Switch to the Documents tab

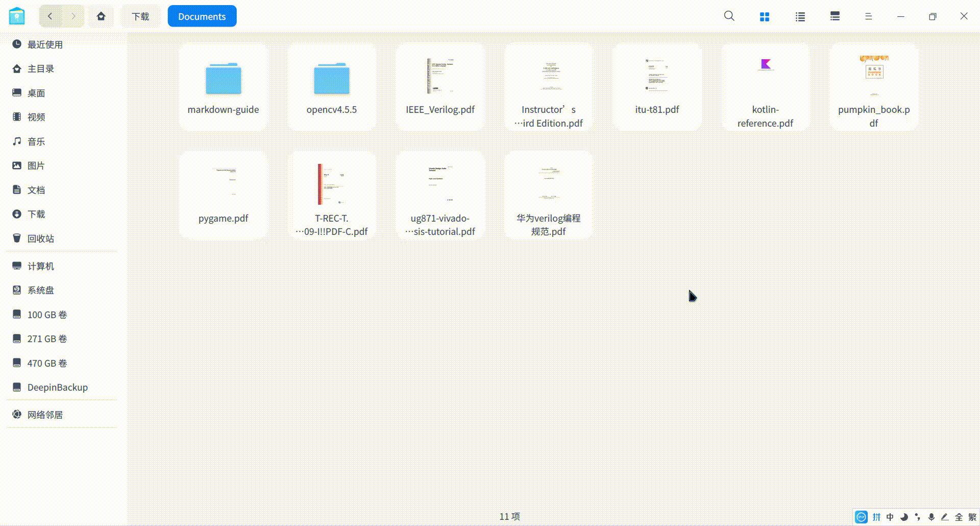[202, 16]
